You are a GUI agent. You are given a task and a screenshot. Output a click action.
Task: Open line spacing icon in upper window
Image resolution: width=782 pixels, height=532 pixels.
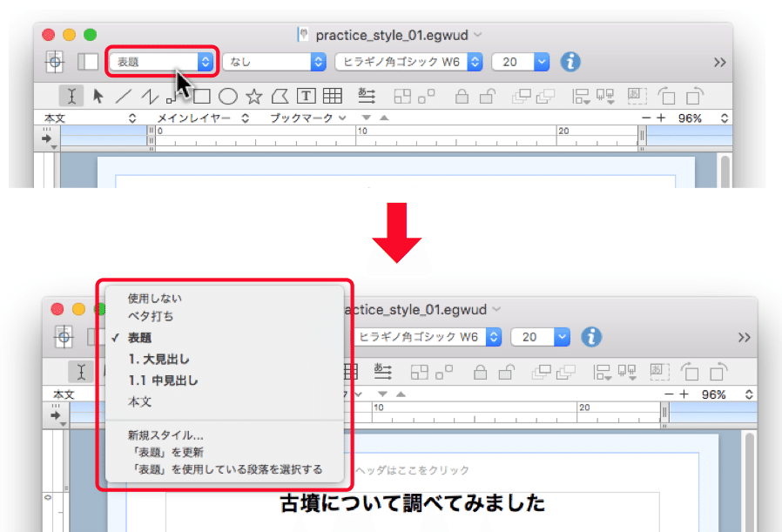367,96
